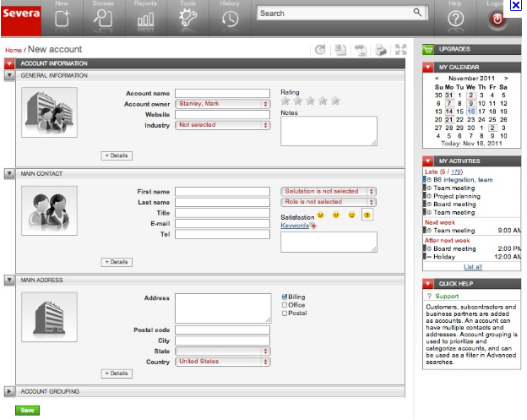Select the unknown satisfaction question icon
The height and width of the screenshot is (420, 527).
(x=367, y=215)
